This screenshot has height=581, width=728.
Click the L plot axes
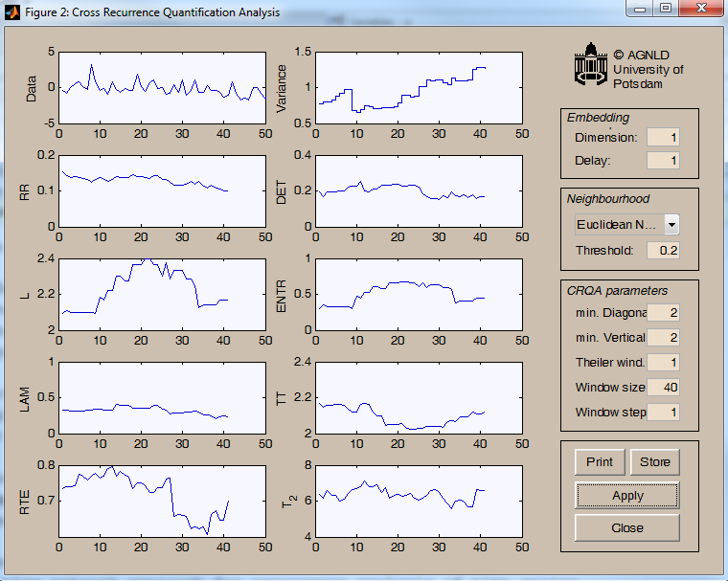coord(162,295)
